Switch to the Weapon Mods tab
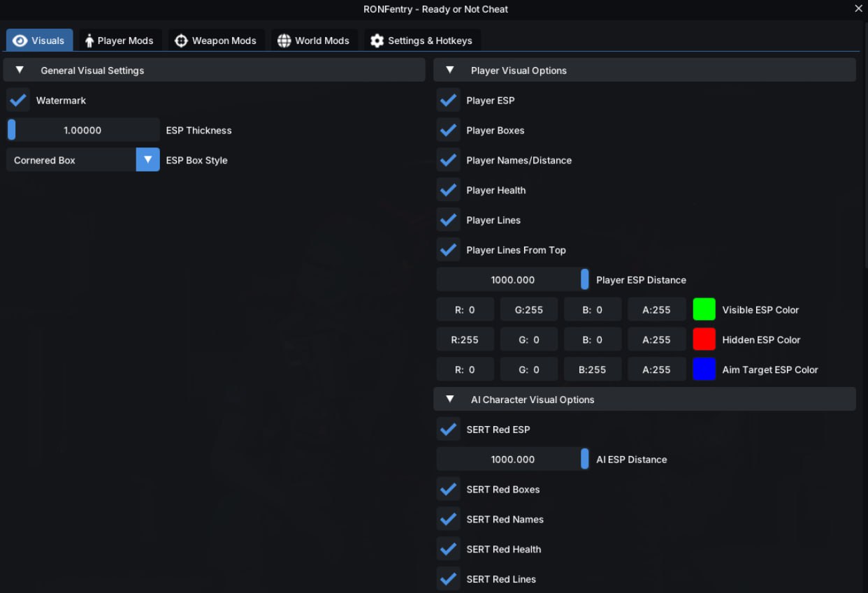Viewport: 868px width, 593px height. click(215, 41)
